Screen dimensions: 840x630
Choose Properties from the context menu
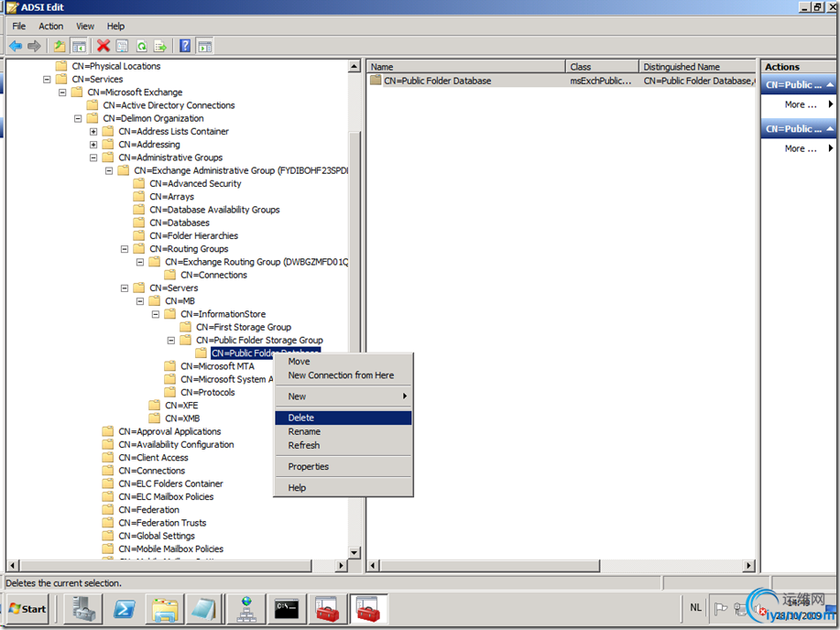tap(344, 467)
